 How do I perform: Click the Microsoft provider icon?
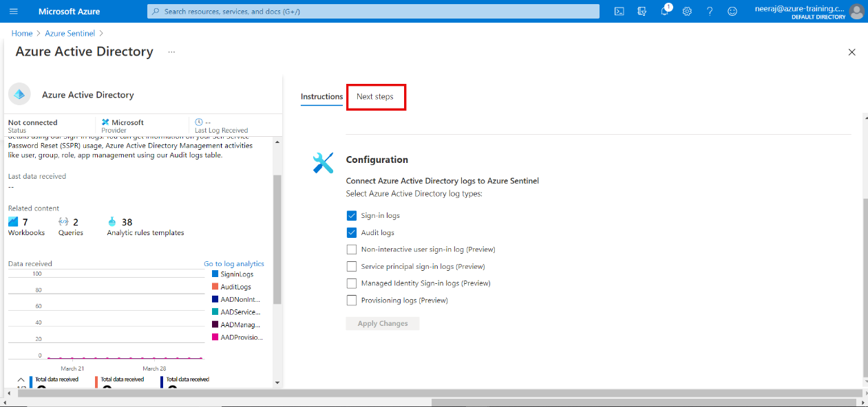[105, 122]
